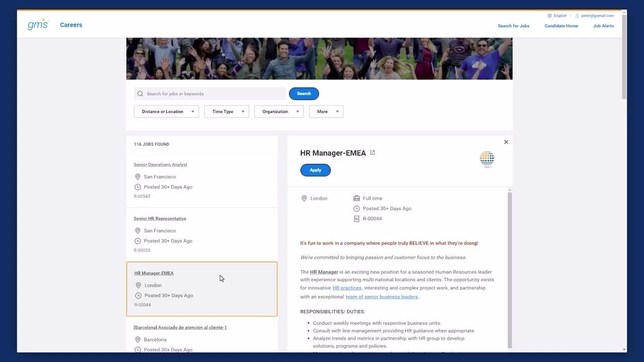Click the HR Manager link in the description
This screenshot has height=362, width=644.
click(x=324, y=272)
